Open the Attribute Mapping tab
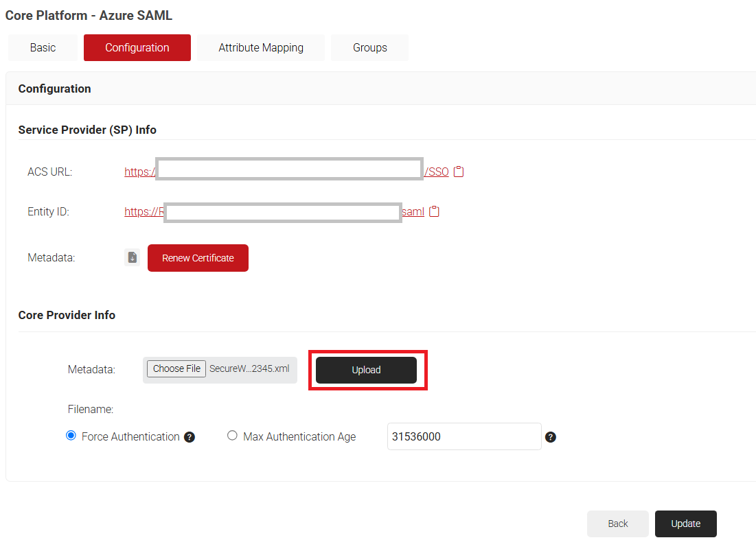Screen dimensions: 756x551 point(261,48)
